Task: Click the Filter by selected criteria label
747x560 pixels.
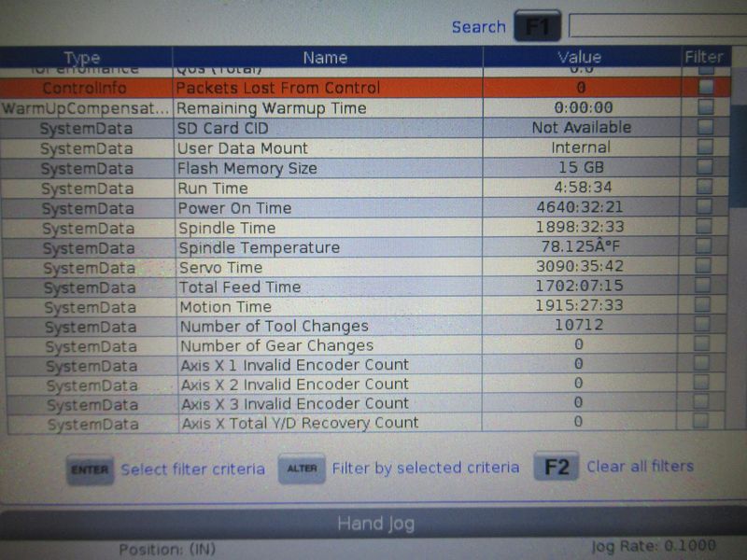Action: tap(426, 469)
